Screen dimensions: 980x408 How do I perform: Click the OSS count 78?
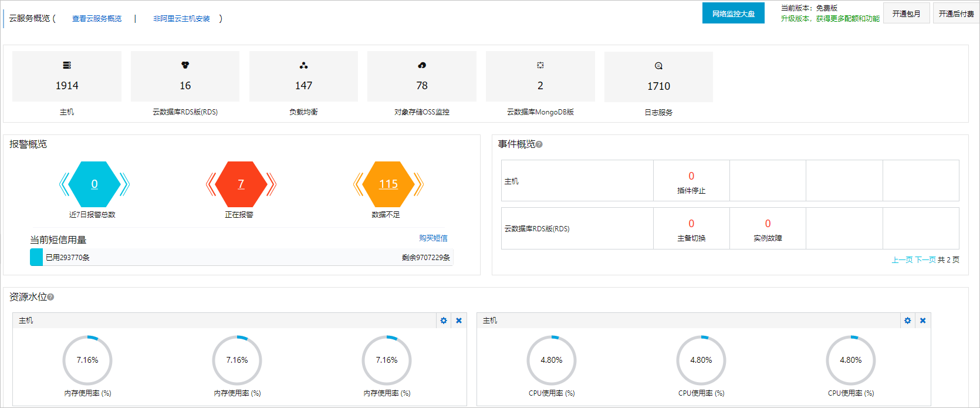click(x=422, y=86)
